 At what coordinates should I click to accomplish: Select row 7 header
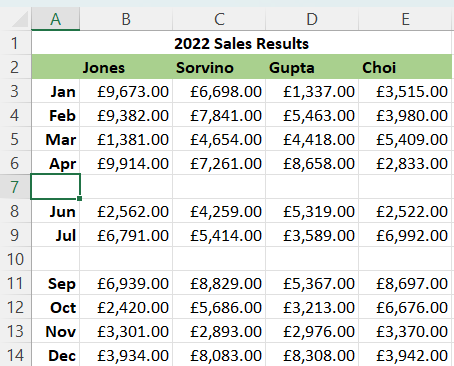pos(15,187)
